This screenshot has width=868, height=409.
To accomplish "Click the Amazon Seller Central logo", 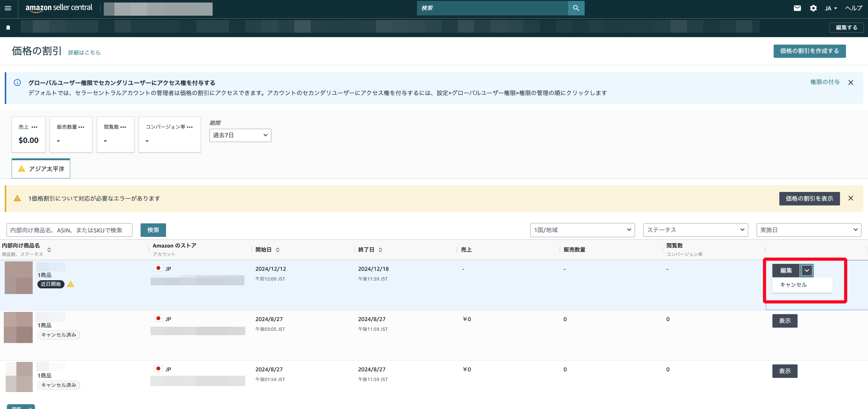I will pyautogui.click(x=59, y=8).
